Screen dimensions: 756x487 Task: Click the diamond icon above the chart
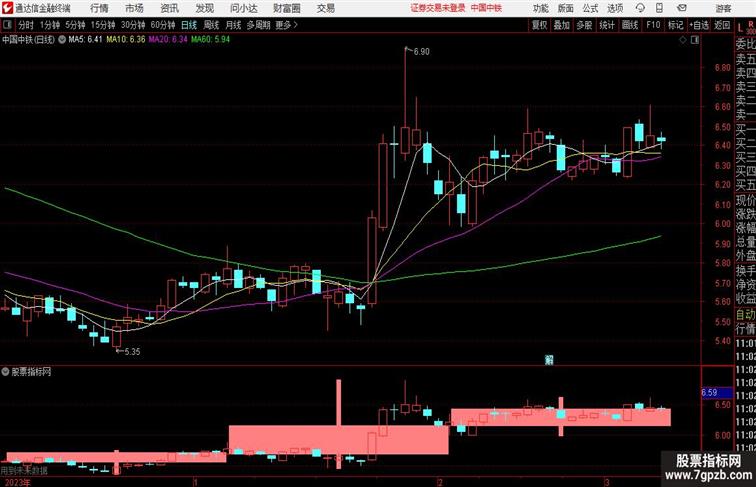coord(683,40)
